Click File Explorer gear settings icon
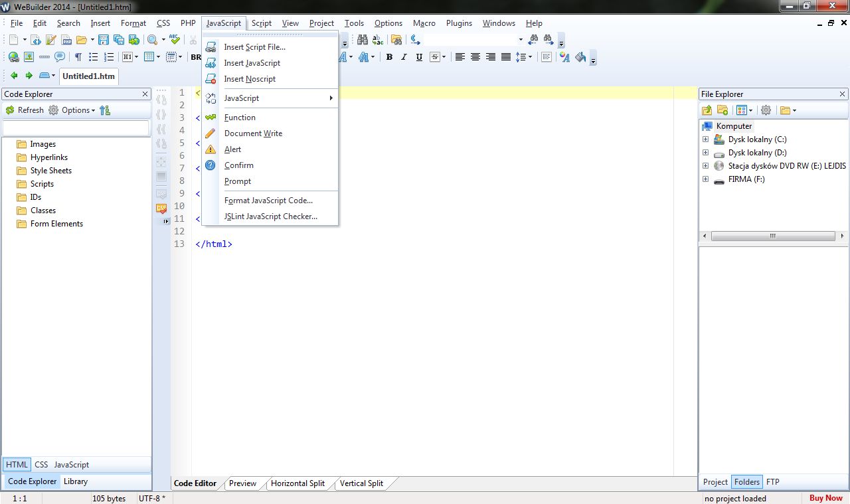The height and width of the screenshot is (504, 850). click(766, 110)
